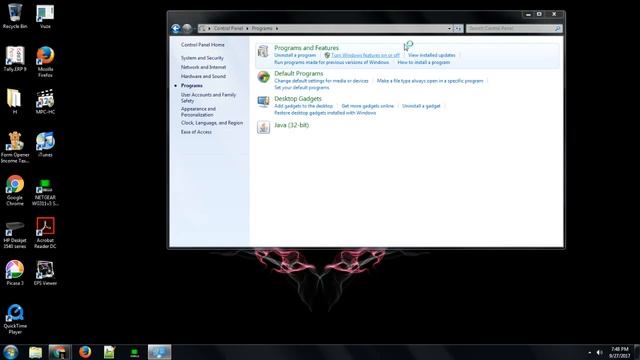
Task: Click How to install a program
Action: tap(424, 62)
